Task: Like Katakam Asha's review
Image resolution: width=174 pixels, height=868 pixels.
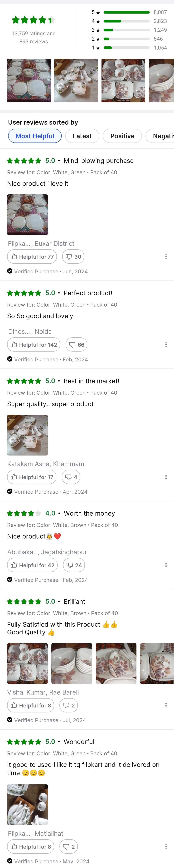Action: pos(32,477)
